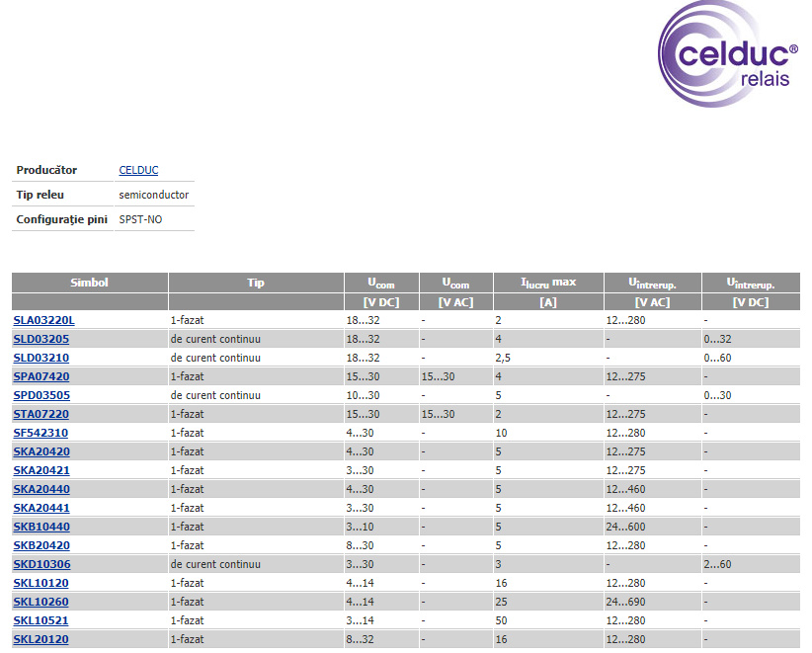Open the SLD03210 product link
The height and width of the screenshot is (653, 812).
coord(41,358)
